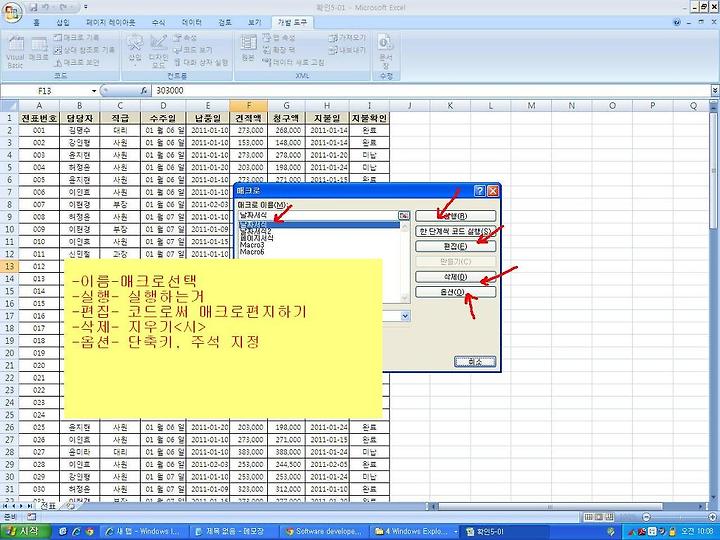
Task: Open the 삽입 controls dropdown in 컨트롤 group
Action: (135, 52)
